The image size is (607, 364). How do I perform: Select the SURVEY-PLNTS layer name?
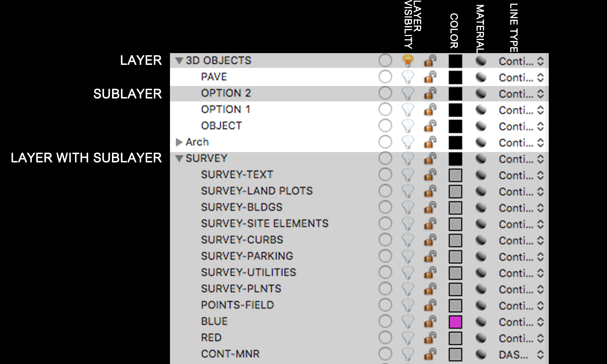coord(241,289)
